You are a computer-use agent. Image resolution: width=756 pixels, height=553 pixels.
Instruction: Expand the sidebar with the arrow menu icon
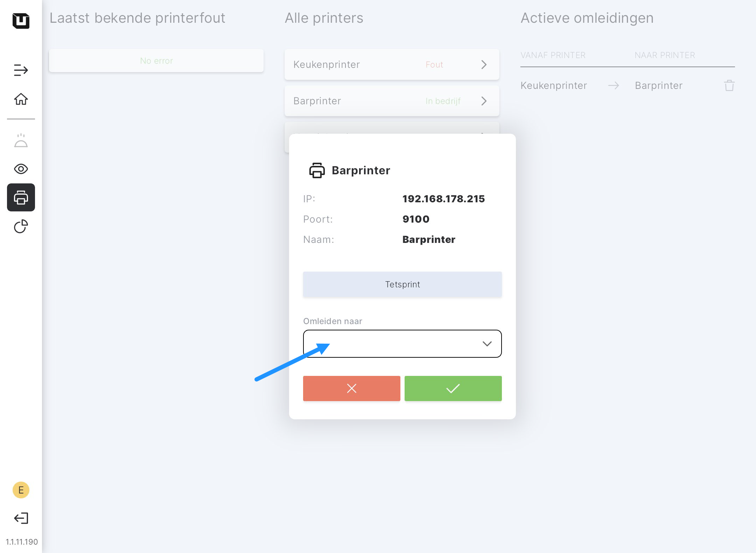21,70
